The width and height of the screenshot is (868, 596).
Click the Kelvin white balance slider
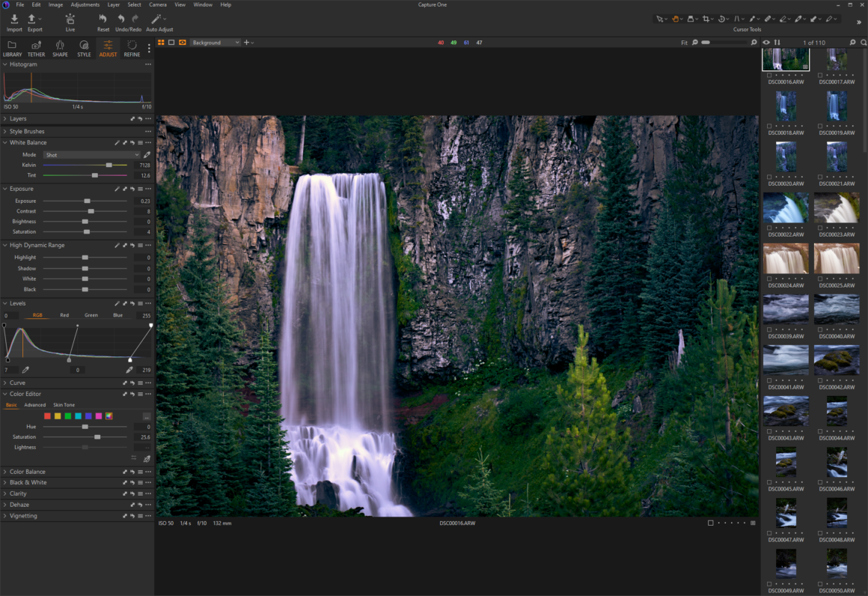click(x=85, y=165)
